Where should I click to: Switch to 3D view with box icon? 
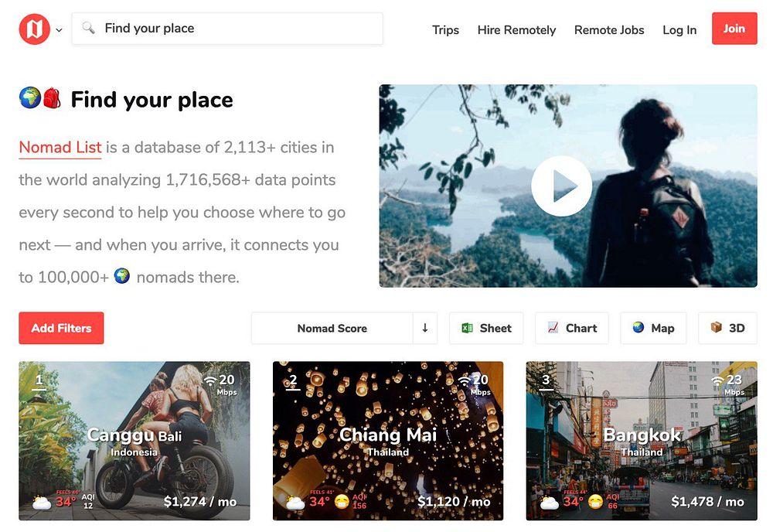(727, 328)
